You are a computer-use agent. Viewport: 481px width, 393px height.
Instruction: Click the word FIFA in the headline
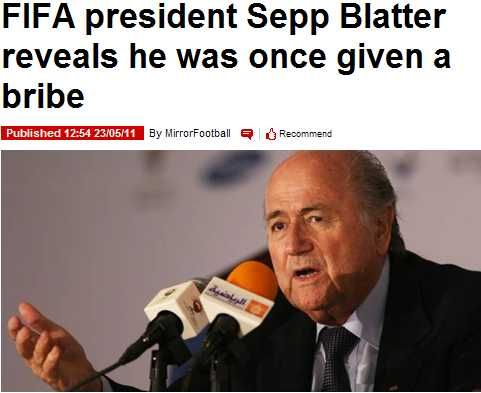[x=38, y=17]
